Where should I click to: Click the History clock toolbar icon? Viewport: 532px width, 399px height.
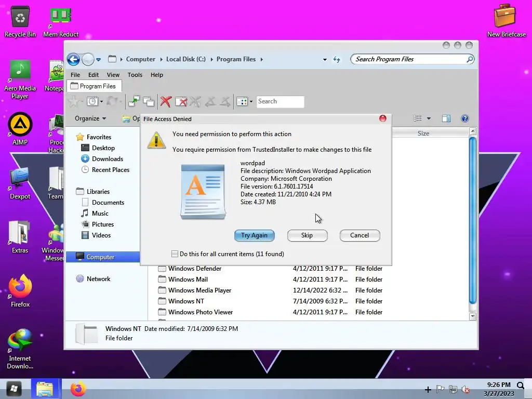pos(92,101)
